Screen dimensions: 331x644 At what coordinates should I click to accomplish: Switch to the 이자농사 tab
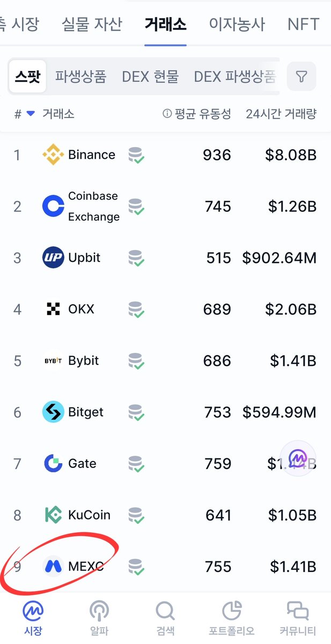[x=237, y=24]
